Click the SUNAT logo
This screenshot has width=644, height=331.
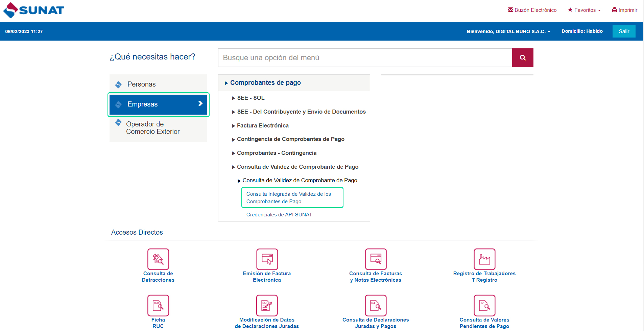pyautogui.click(x=34, y=10)
